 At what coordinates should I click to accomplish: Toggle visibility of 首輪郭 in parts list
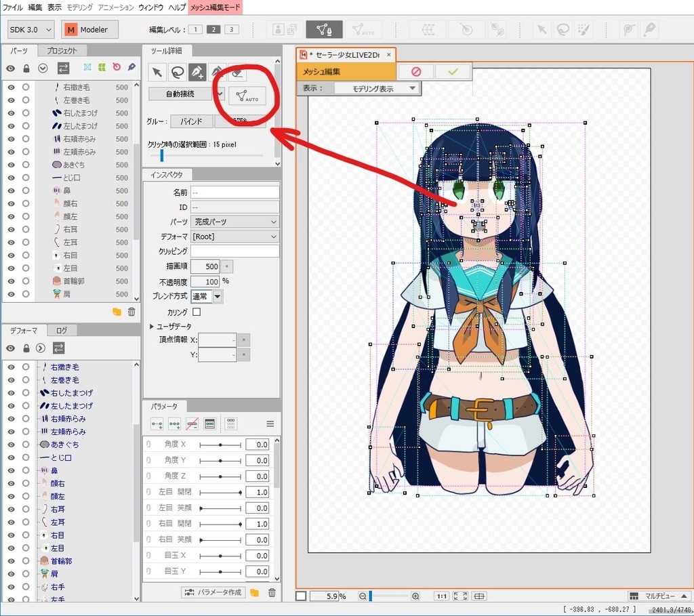11,281
